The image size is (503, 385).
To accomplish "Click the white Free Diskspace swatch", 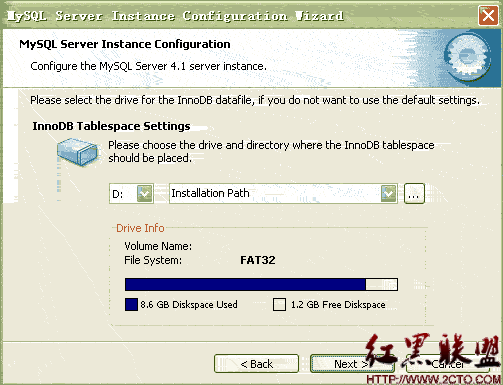I will (x=279, y=305).
